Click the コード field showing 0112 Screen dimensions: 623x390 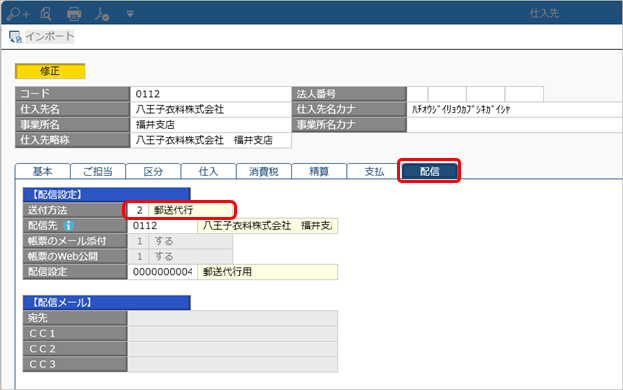211,94
